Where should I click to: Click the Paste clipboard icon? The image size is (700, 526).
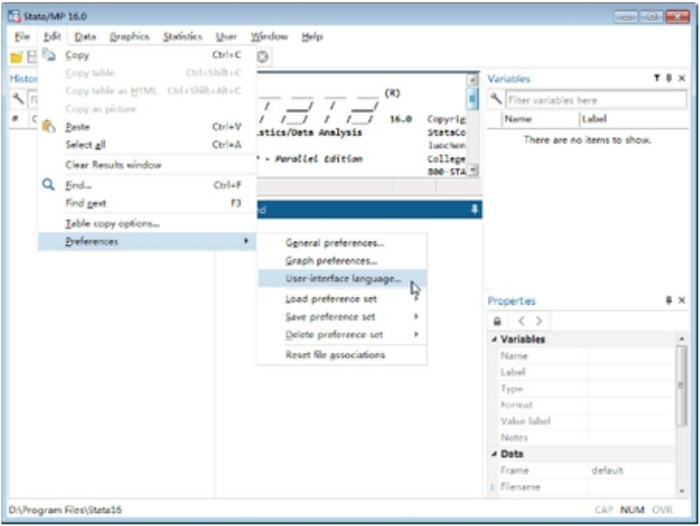click(49, 126)
